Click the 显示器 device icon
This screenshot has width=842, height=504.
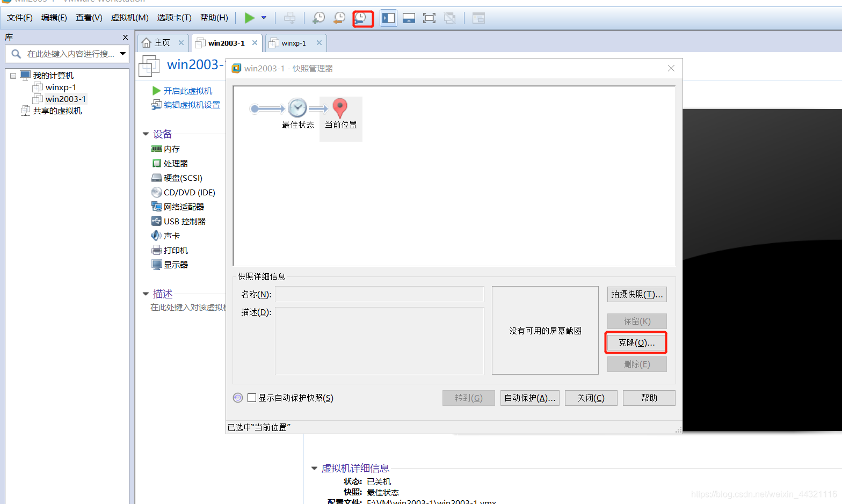pos(157,265)
